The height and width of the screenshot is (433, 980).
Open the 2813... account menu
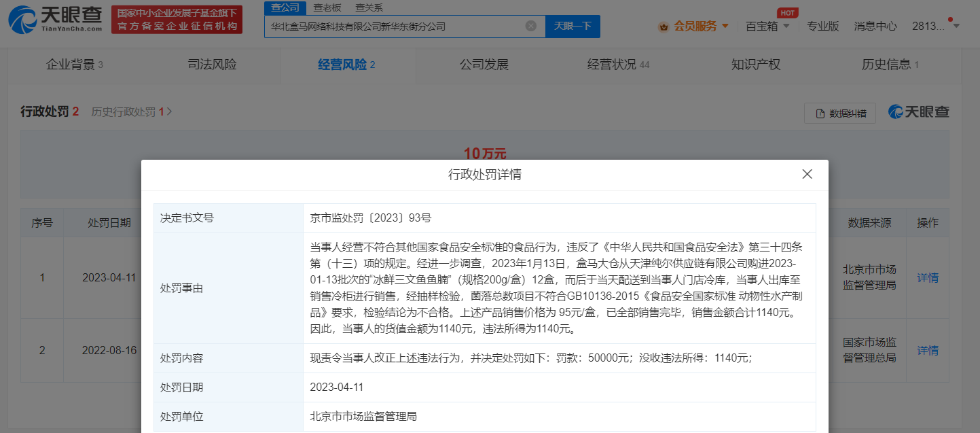point(936,26)
